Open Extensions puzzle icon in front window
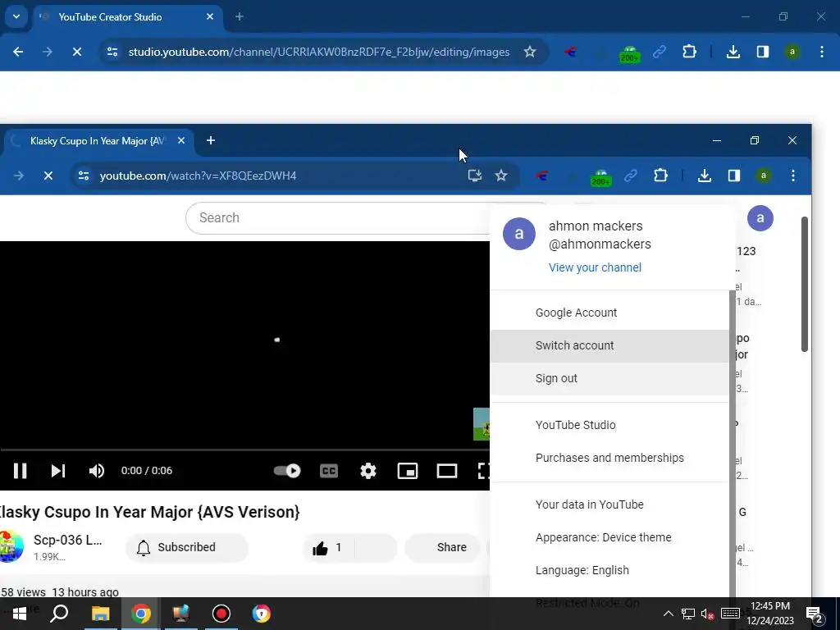This screenshot has height=630, width=840. pyautogui.click(x=660, y=176)
